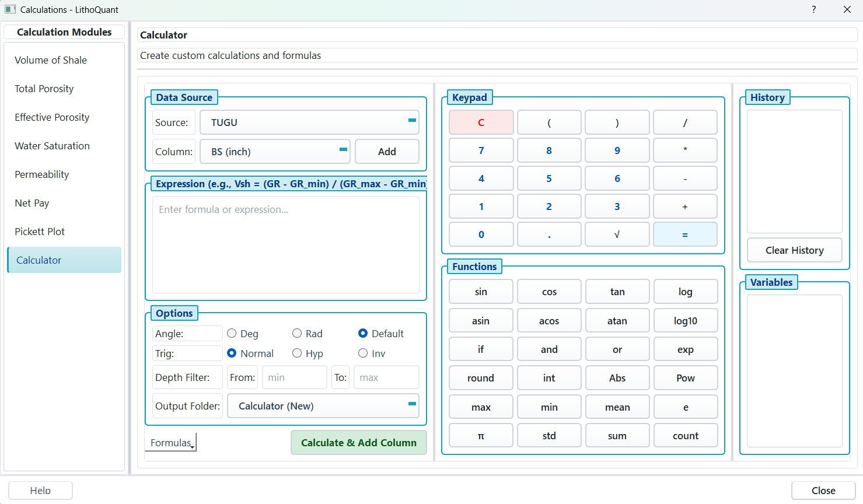
Task: Click the question mark help icon in title bar
Action: [x=813, y=9]
